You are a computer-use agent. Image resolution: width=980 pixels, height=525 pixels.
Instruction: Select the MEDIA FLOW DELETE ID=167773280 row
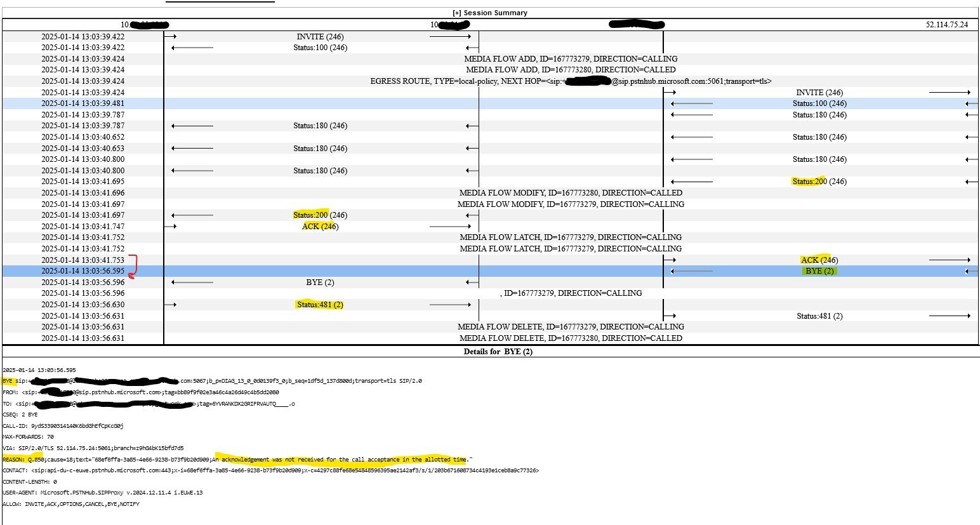(x=571, y=338)
